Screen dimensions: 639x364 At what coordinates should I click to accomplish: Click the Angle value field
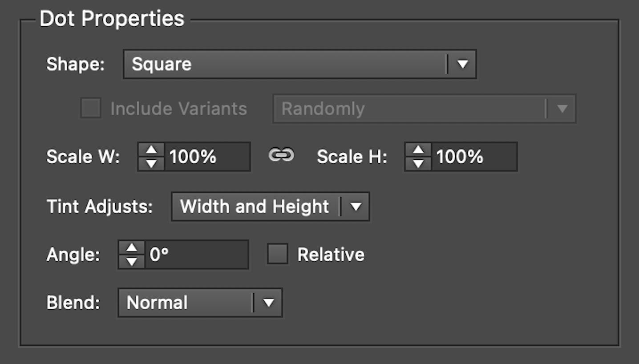[x=196, y=255]
